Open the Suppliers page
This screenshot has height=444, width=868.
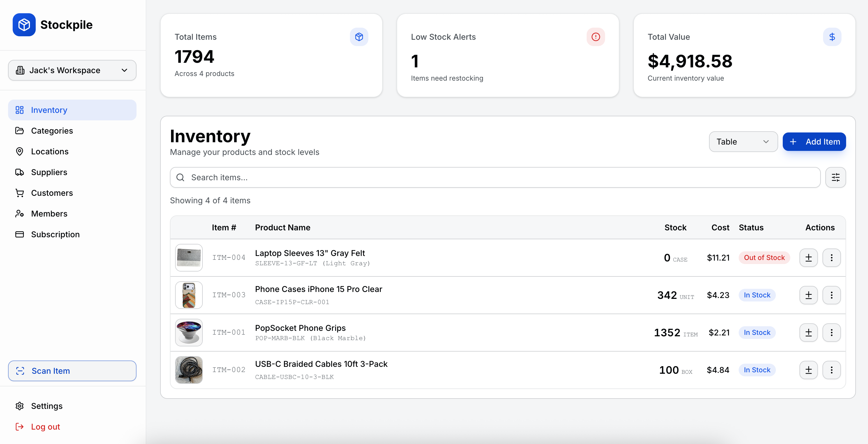(49, 172)
